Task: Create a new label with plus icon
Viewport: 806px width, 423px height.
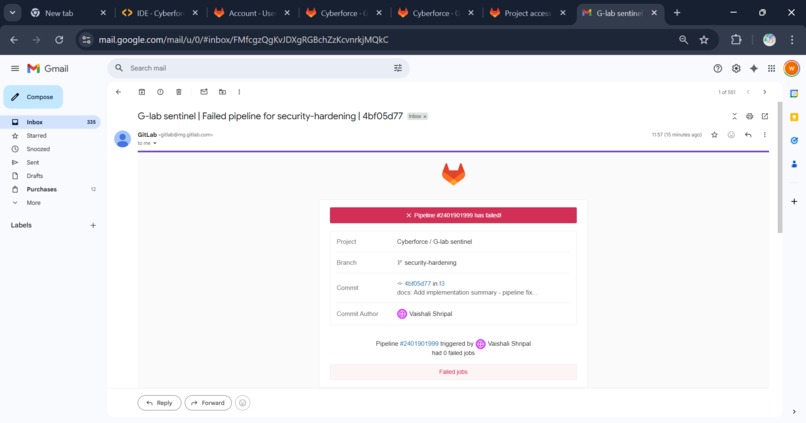Action: coord(93,225)
